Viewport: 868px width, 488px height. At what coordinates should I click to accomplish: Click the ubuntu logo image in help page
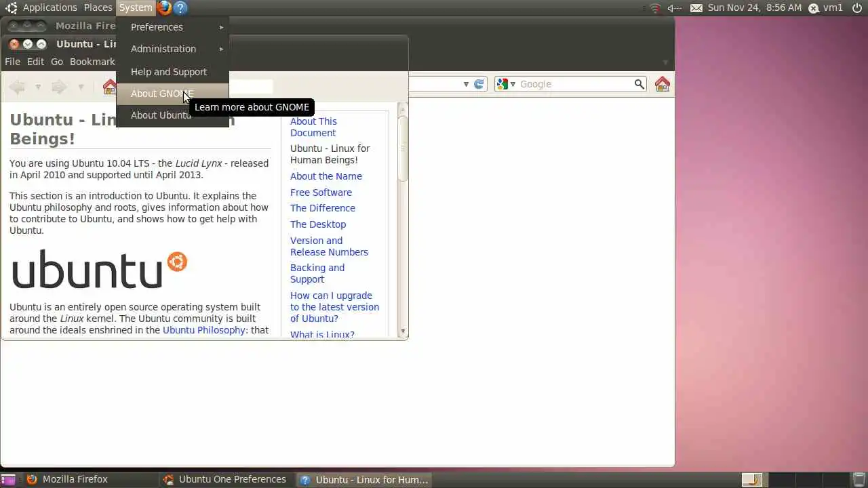99,269
